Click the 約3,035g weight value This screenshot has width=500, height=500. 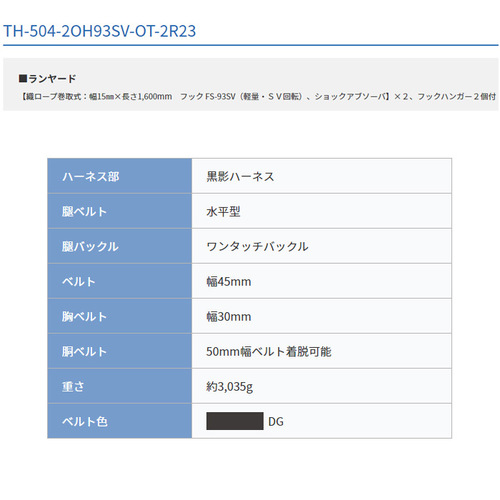tap(230, 387)
